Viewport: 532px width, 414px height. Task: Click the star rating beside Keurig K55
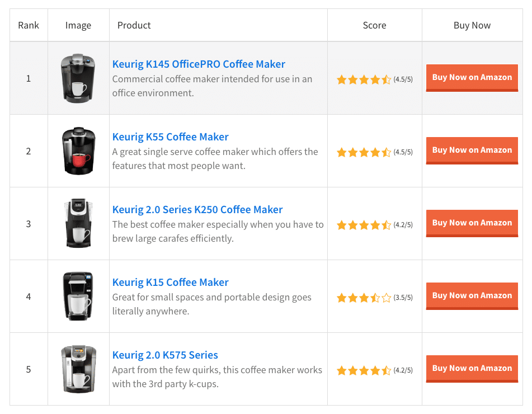364,152
